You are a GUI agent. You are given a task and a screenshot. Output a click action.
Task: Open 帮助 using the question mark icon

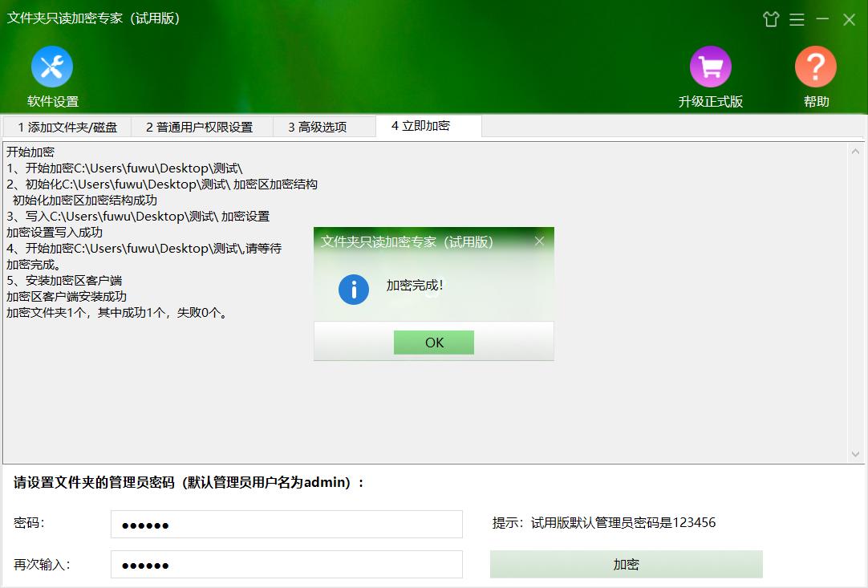pos(815,67)
